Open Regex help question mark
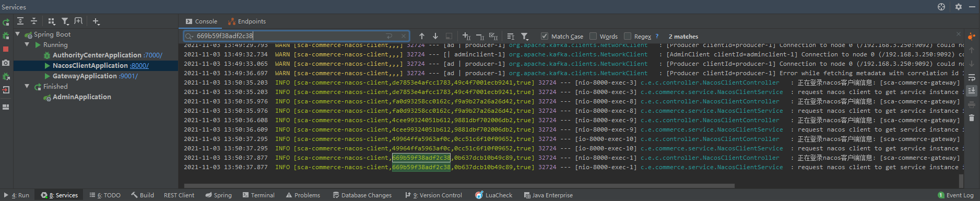Viewport: 980px width, 201px height. 657,36
